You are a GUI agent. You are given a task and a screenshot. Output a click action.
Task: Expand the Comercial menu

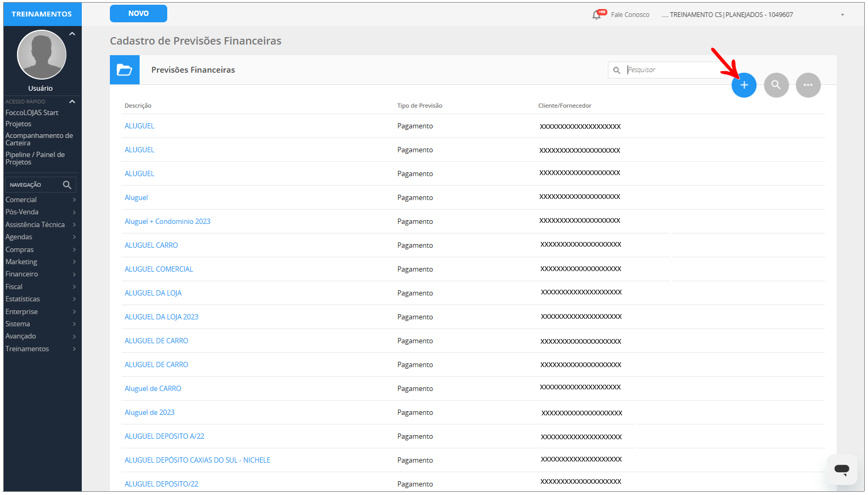point(41,200)
